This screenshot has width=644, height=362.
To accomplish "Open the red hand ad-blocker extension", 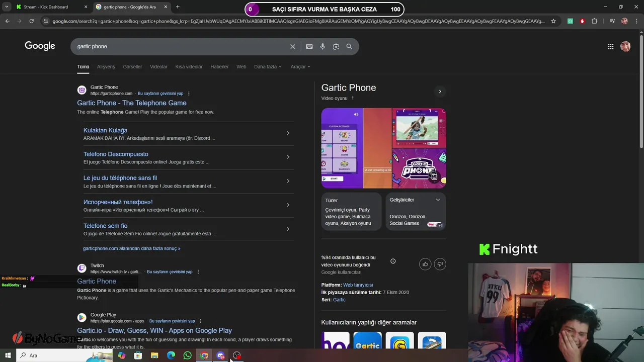I will [582, 21].
